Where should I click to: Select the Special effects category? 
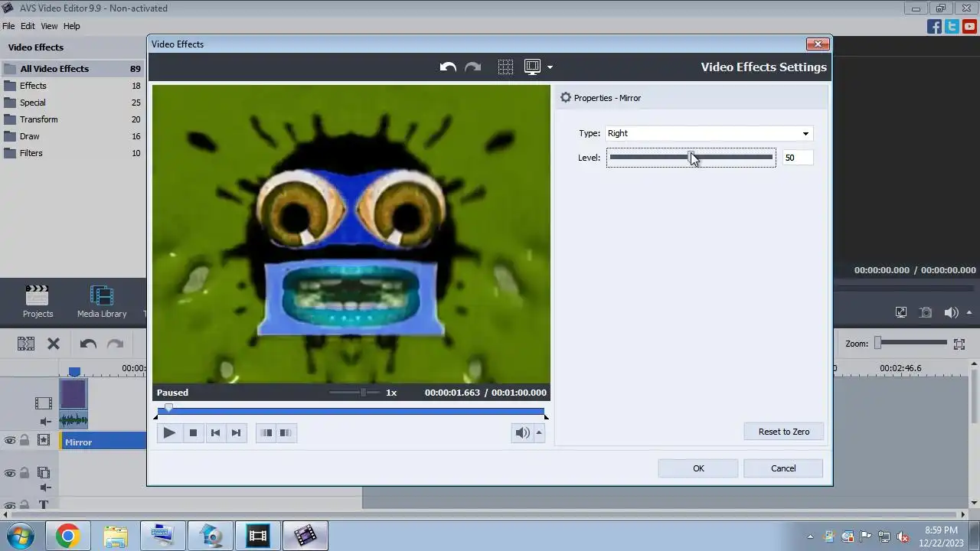[x=73, y=103]
